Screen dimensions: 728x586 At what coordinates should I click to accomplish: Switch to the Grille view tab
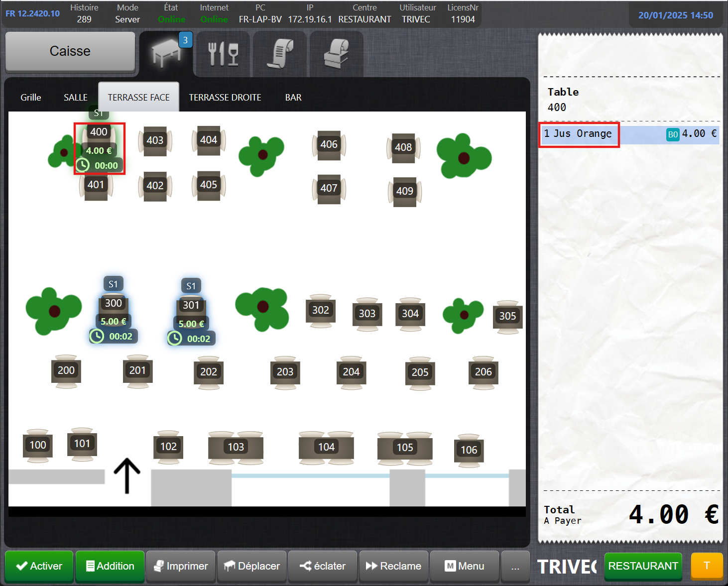click(x=31, y=98)
